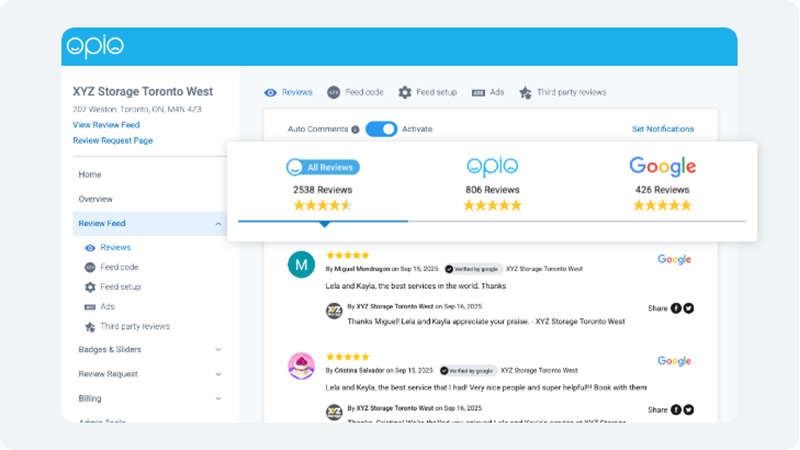Image resolution: width=800 pixels, height=450 pixels.
Task: Collapse the Review Feed sidebar section
Action: click(218, 224)
